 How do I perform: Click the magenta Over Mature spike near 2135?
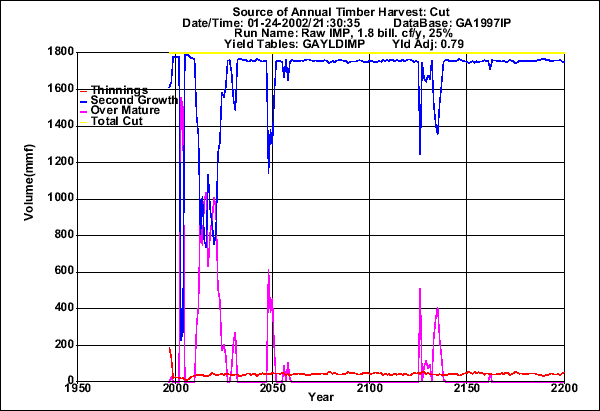pyautogui.click(x=437, y=312)
